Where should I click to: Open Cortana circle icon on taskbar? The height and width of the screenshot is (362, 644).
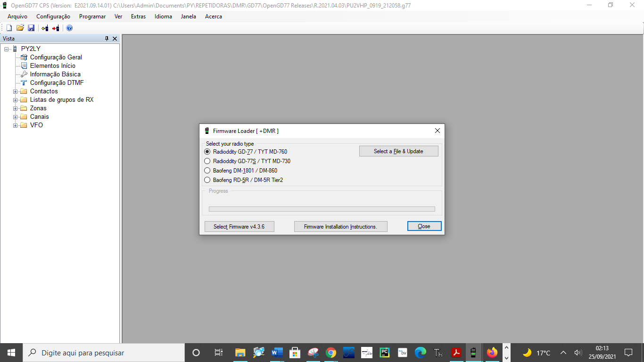[196, 353]
